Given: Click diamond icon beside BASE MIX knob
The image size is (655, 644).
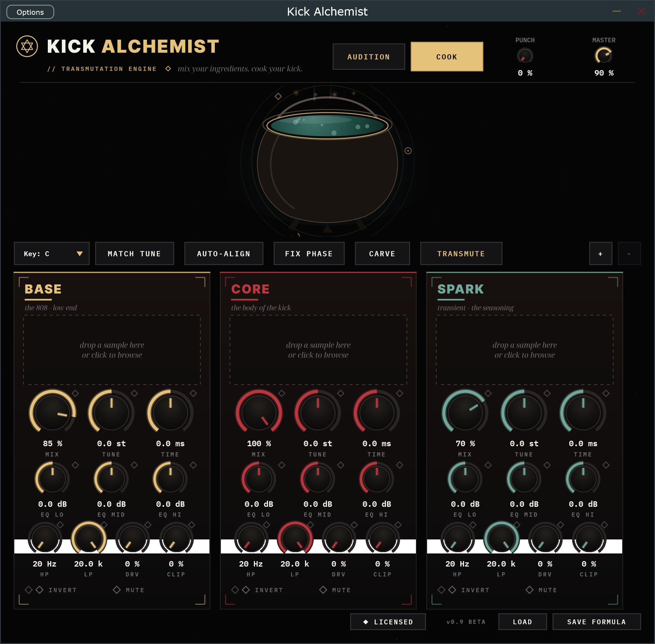Looking at the screenshot, I should (x=76, y=393).
